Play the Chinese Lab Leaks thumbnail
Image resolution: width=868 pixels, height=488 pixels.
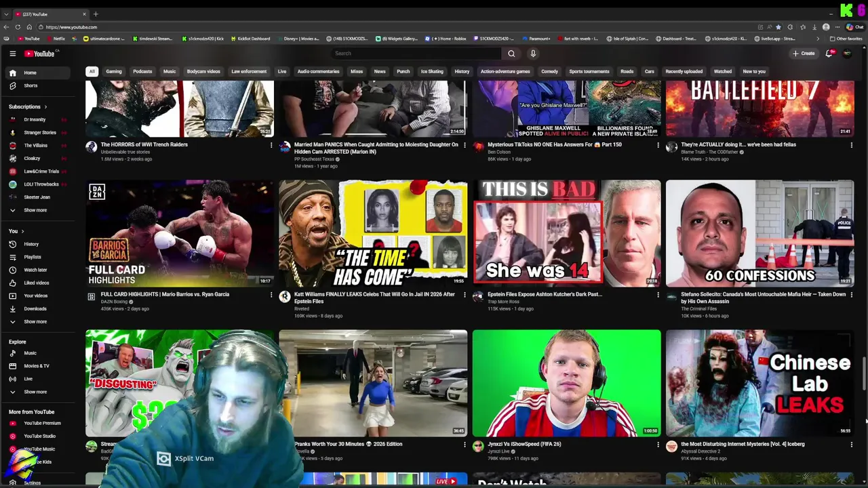click(x=759, y=383)
